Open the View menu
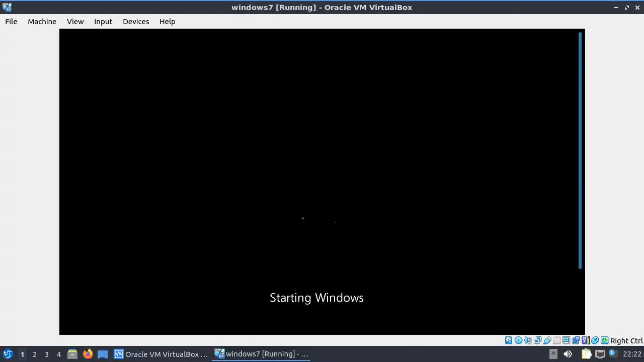Viewport: 644px width, 362px height. (75, 22)
